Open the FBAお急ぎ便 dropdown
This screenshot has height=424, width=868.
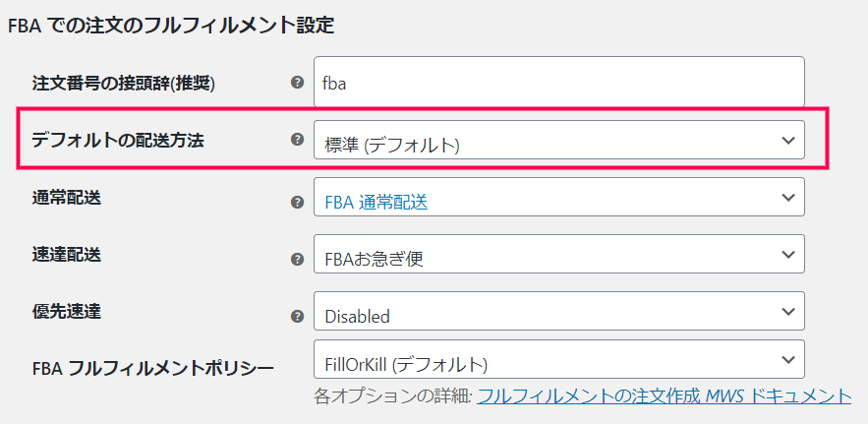(559, 254)
